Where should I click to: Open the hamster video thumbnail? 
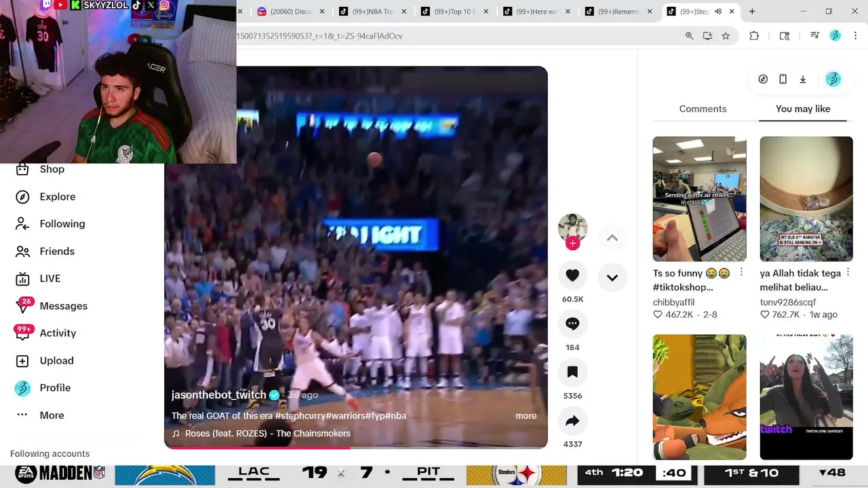806,199
